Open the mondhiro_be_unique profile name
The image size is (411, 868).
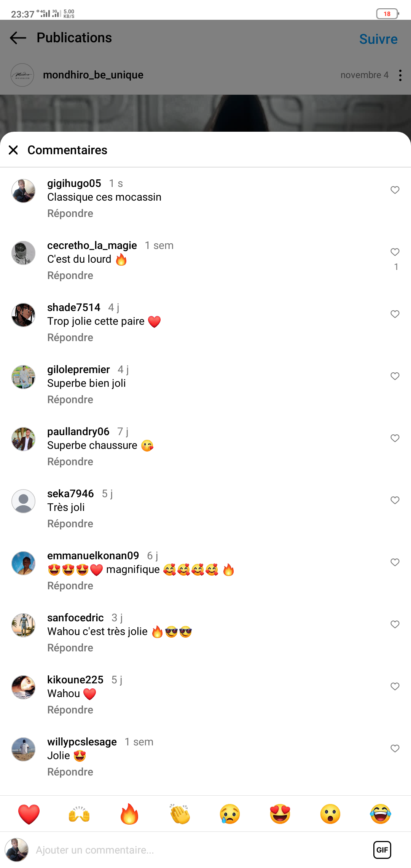click(93, 75)
